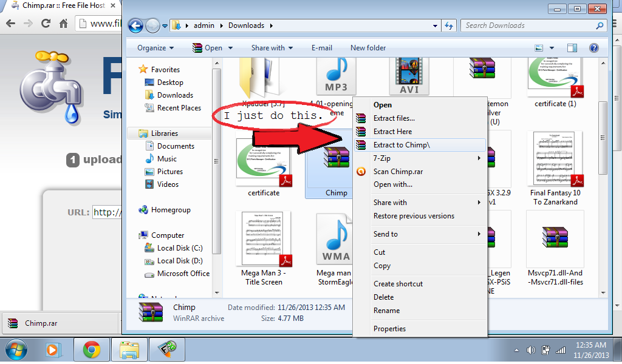The image size is (622, 364).
Task: Choose Properties in the context menu
Action: pos(420,329)
